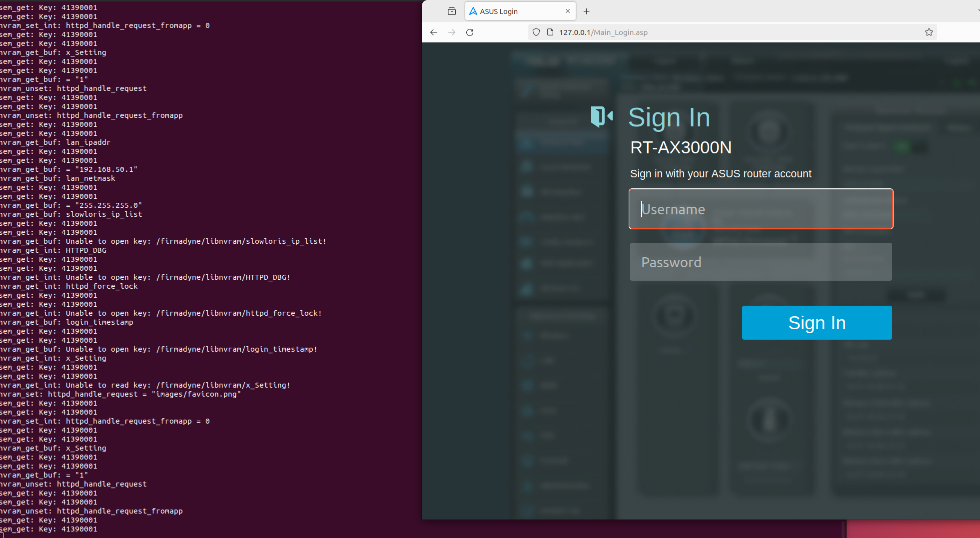Click terminal line 'nvram_get_buf: lan_netmask'
The height and width of the screenshot is (538, 980).
pyautogui.click(x=57, y=178)
